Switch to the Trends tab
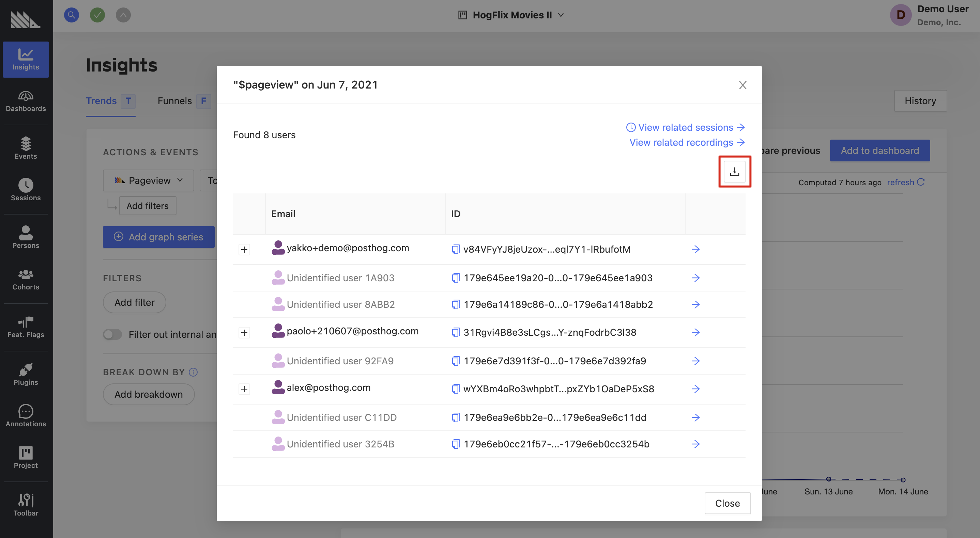The height and width of the screenshot is (538, 980). [x=110, y=101]
